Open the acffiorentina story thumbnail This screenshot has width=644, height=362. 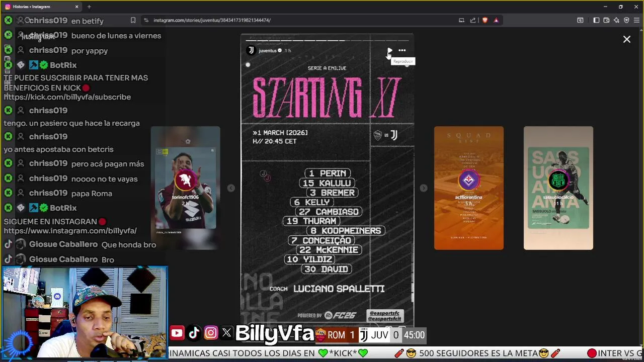(468, 188)
